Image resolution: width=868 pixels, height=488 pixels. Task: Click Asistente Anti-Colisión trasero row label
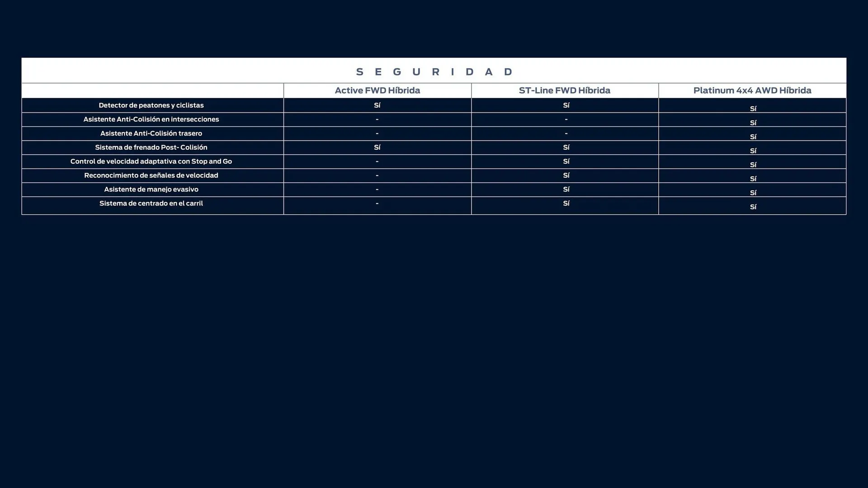pyautogui.click(x=151, y=133)
